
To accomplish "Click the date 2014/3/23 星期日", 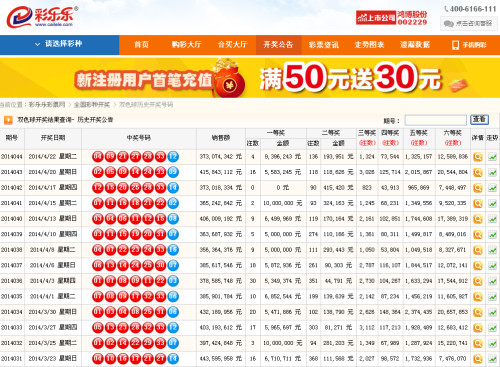I will point(53,359).
